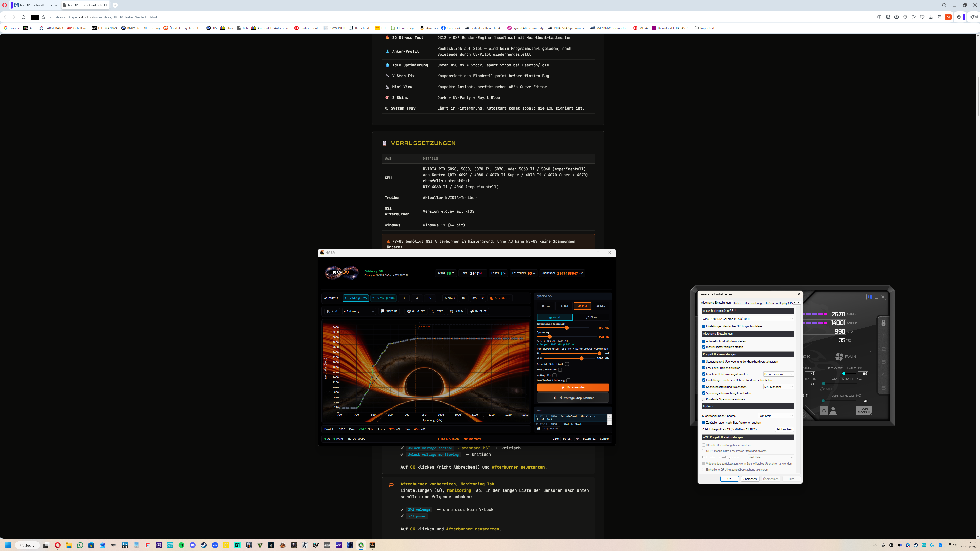Enable AB Silent mode

(416, 311)
